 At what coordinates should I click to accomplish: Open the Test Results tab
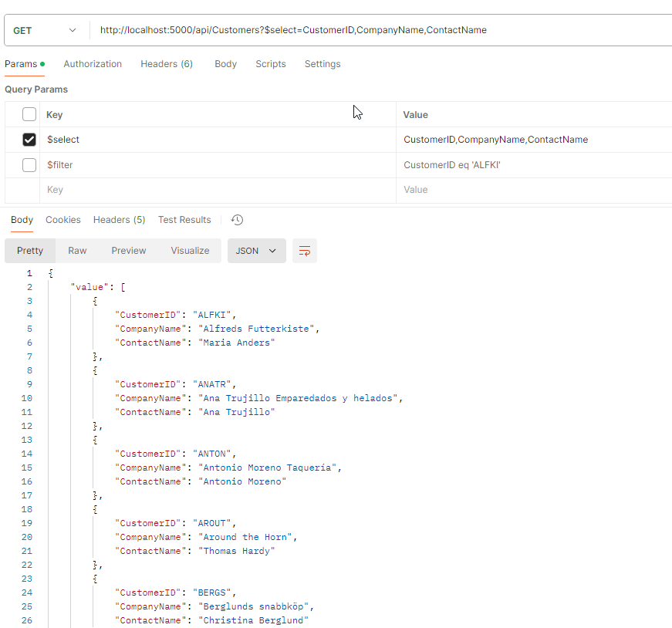coord(184,220)
